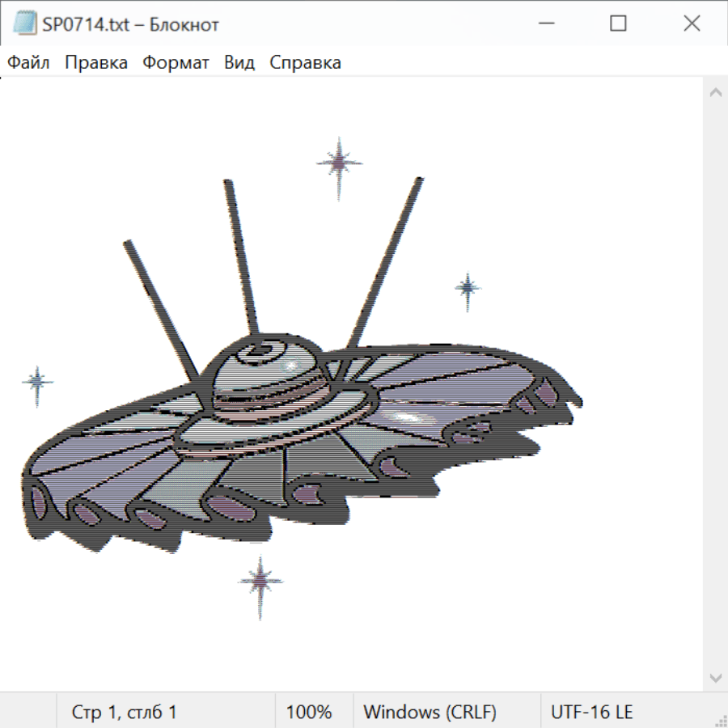Click the scroll up arrow

tap(715, 92)
